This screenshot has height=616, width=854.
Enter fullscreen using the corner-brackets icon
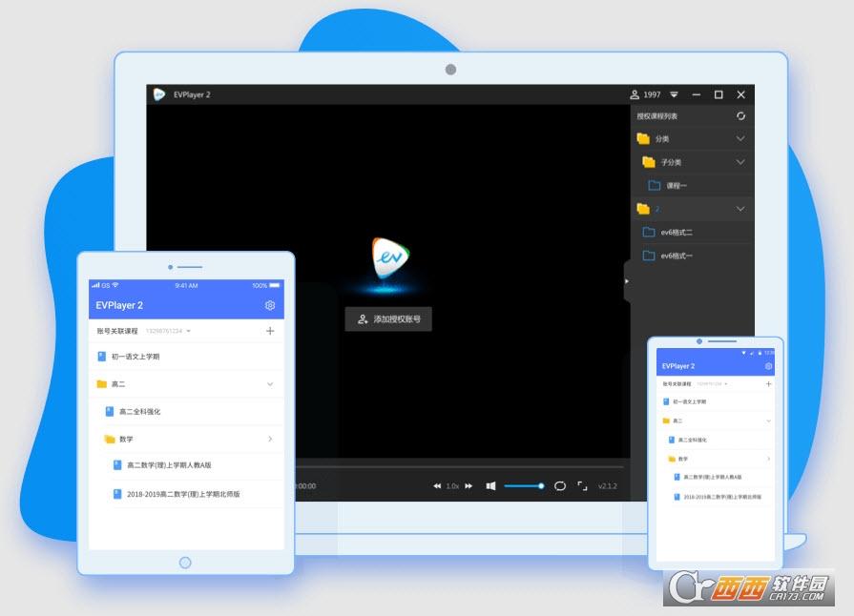[x=582, y=486]
